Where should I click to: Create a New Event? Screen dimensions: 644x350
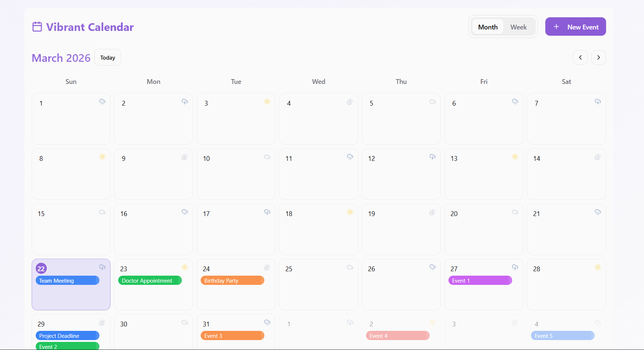(576, 26)
